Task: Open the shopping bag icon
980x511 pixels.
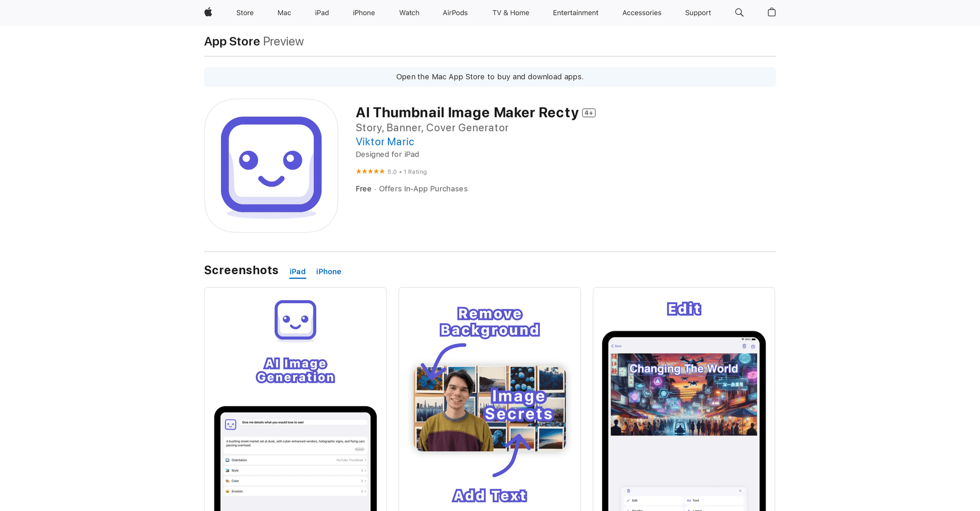Action: point(771,12)
